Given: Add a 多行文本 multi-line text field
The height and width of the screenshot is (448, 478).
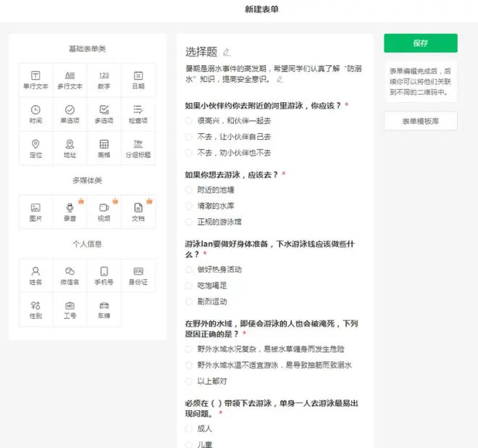Looking at the screenshot, I should tap(70, 80).
